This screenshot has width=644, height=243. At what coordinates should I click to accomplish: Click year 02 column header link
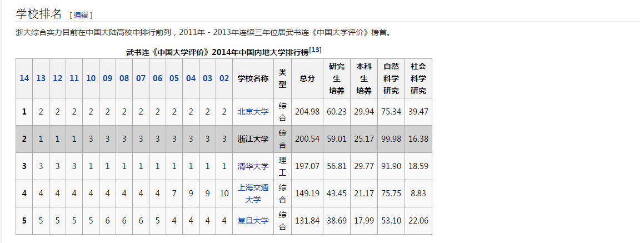point(224,78)
